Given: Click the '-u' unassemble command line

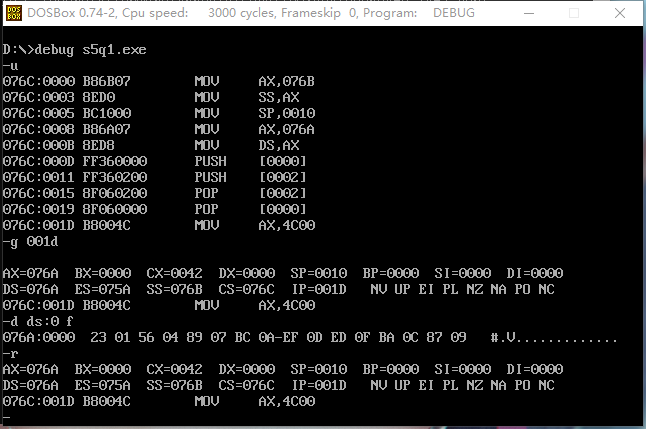Looking at the screenshot, I should tap(11, 66).
